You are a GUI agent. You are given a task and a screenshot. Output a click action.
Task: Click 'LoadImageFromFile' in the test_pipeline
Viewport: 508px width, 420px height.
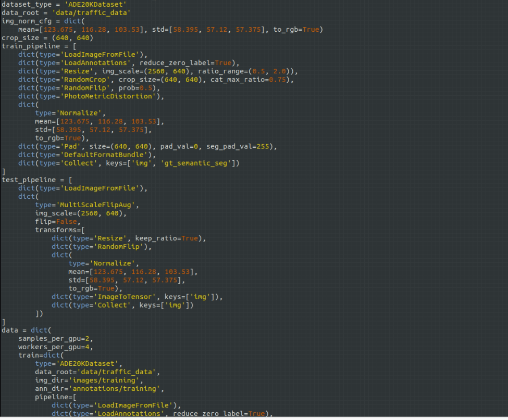click(x=100, y=188)
